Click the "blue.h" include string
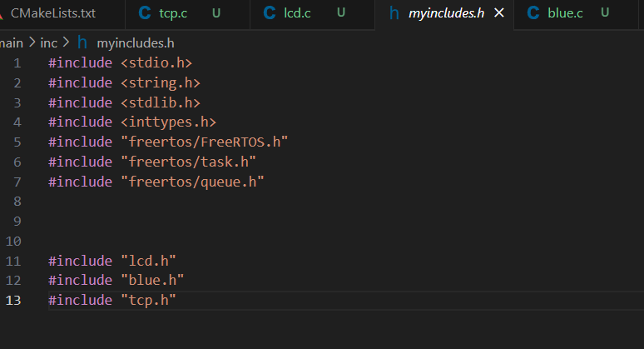Viewport: 644px width, 349px height. click(x=152, y=281)
